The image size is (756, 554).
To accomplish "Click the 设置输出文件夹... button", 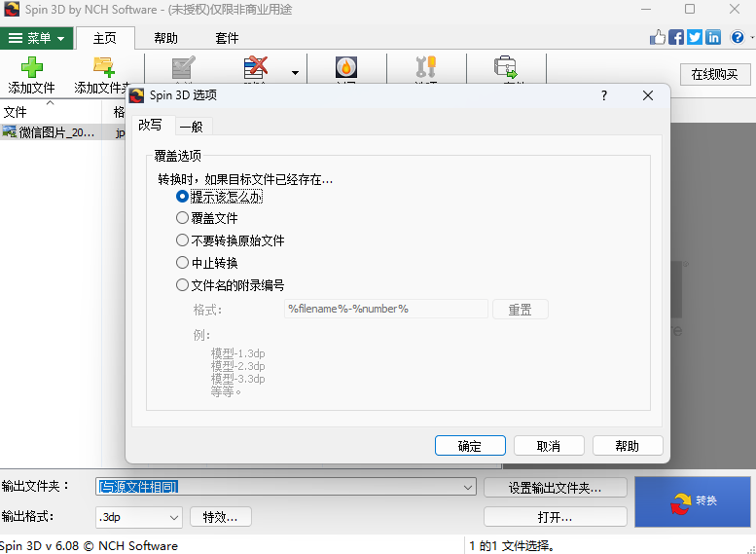I will (556, 488).
